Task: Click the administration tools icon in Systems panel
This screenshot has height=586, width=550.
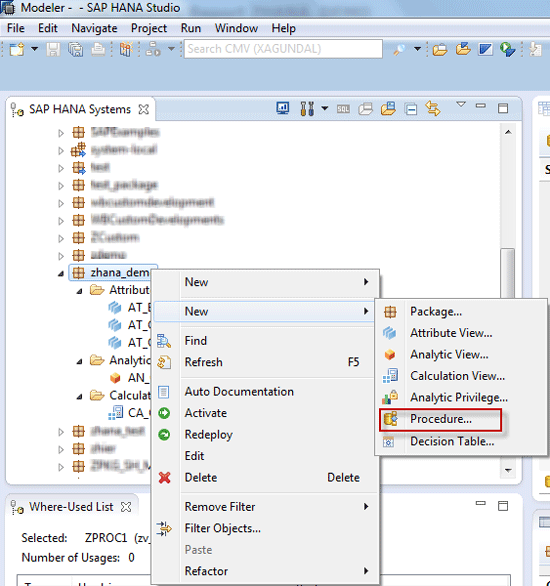Action: pos(307,108)
